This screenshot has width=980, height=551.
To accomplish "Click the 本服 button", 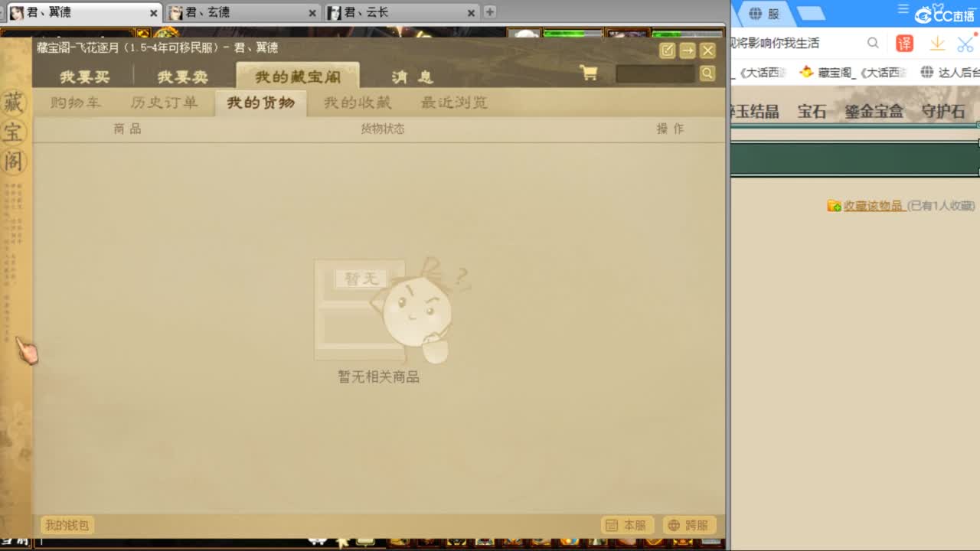I will click(x=627, y=525).
